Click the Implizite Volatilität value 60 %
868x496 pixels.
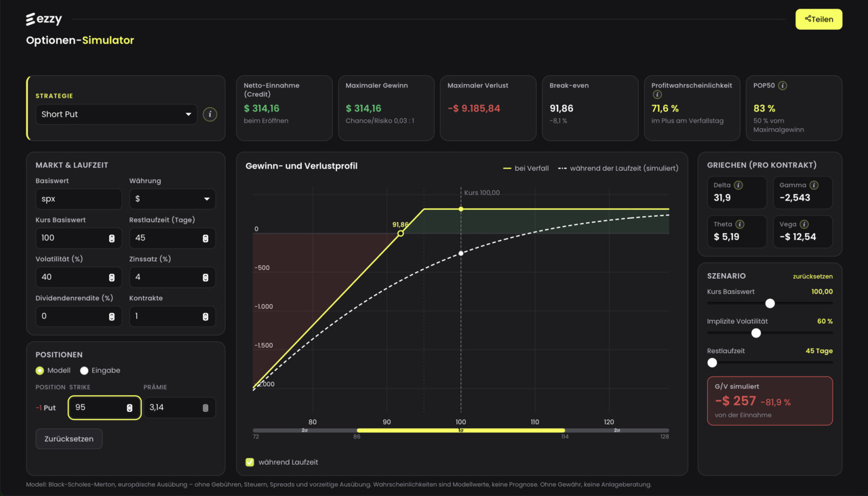[x=825, y=321]
